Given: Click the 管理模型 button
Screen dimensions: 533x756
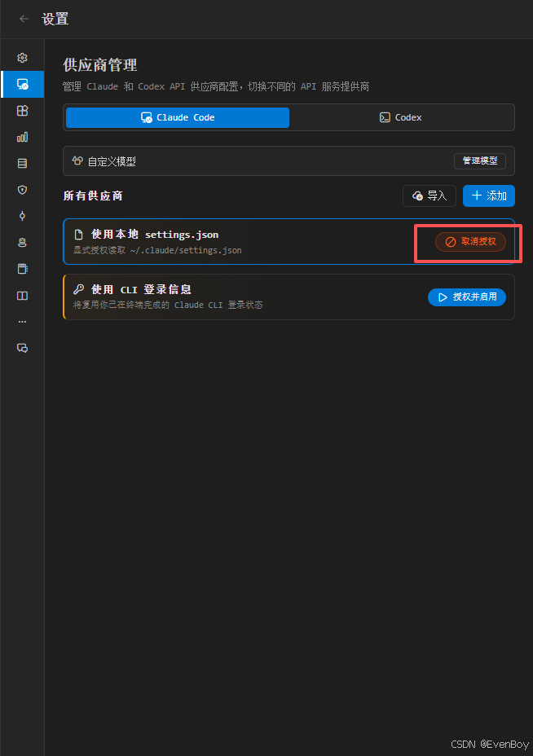Looking at the screenshot, I should pos(479,161).
